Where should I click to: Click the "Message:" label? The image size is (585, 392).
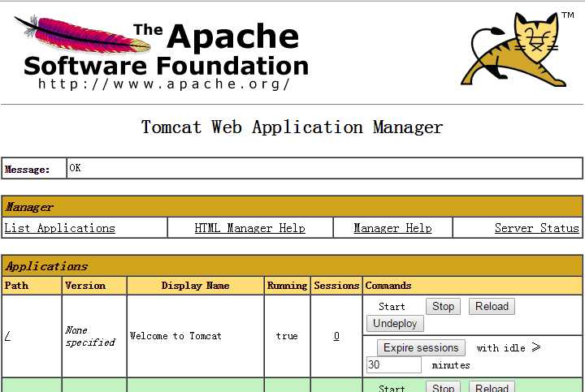(x=27, y=170)
